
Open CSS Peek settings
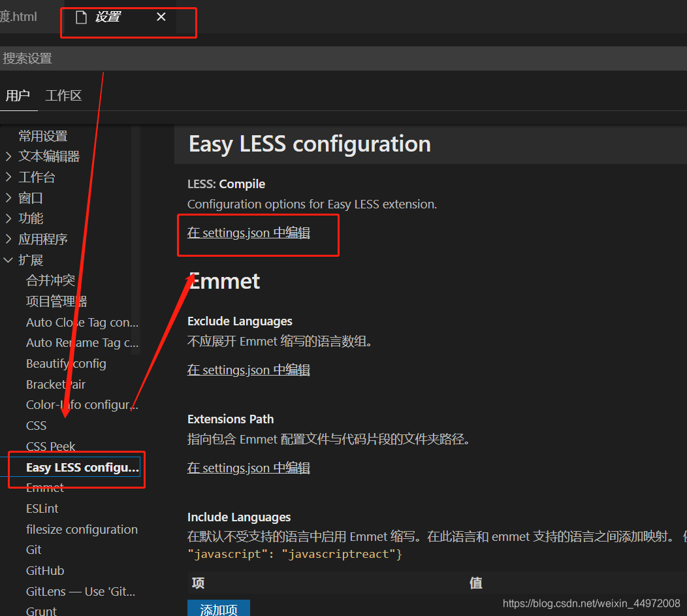[51, 446]
